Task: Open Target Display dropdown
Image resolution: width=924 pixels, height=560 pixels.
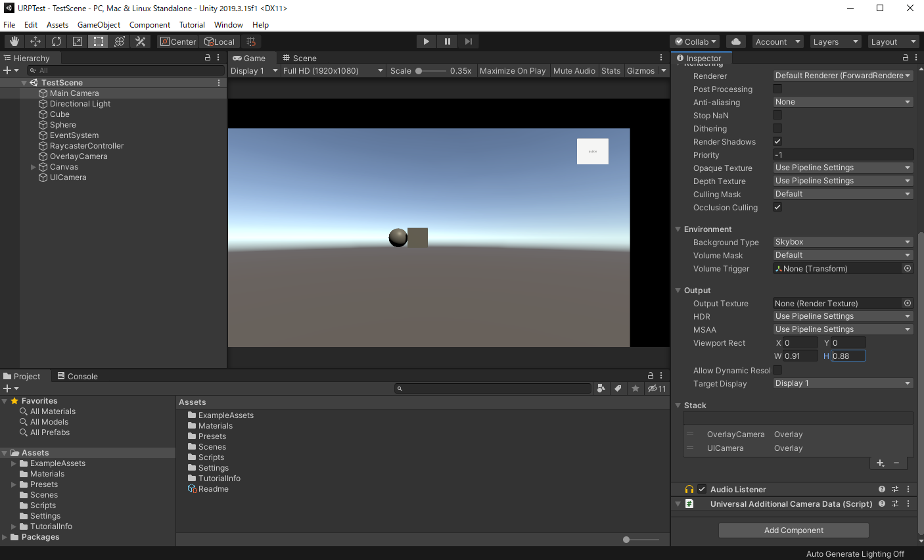Action: pos(843,383)
